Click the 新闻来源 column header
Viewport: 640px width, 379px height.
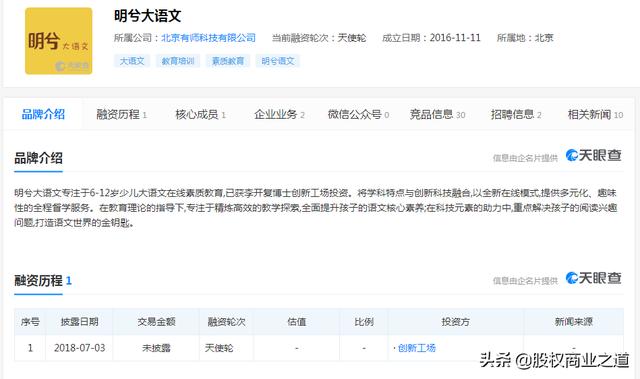pyautogui.click(x=573, y=321)
